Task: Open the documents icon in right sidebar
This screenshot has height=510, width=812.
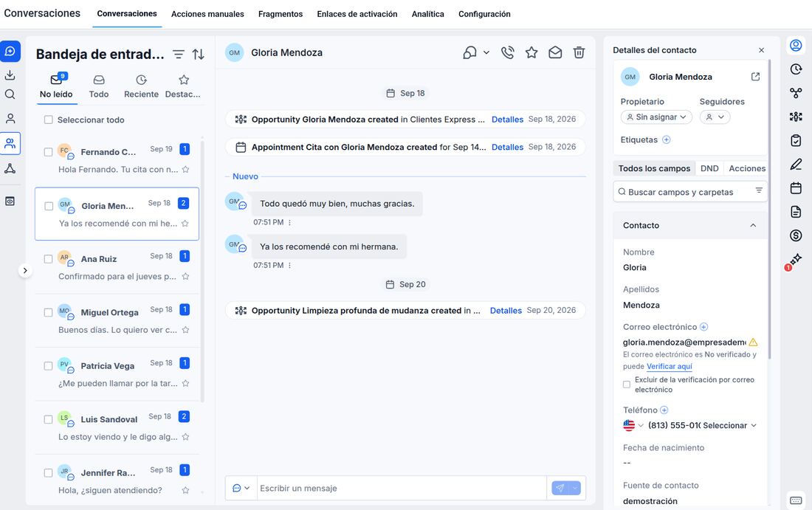Action: (796, 211)
